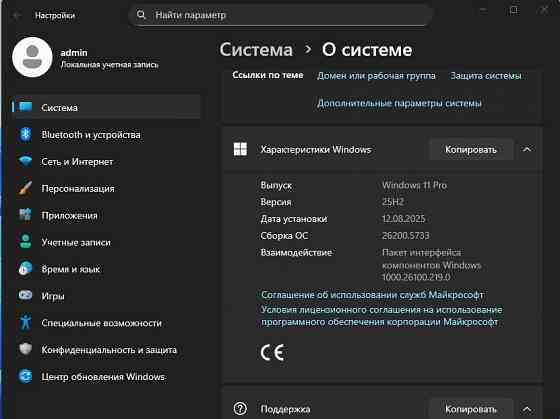This screenshot has height=419, width=560.
Task: Click the Настройки window title
Action: click(x=55, y=15)
